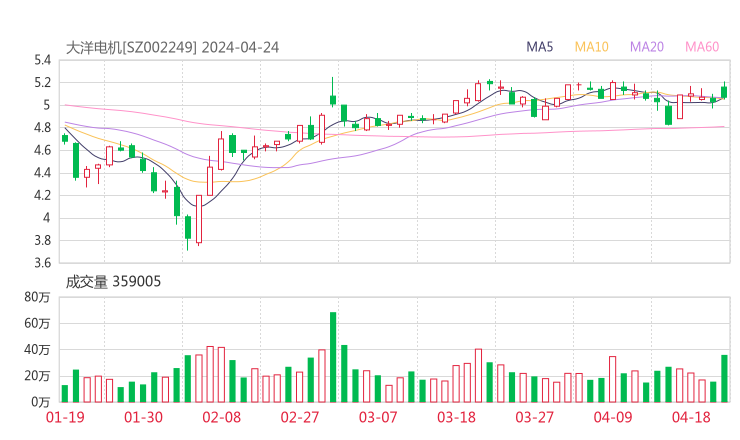Image resolution: width=740 pixels, height=440 pixels.
Task: Click the MA5 legend label
Action: [x=539, y=47]
